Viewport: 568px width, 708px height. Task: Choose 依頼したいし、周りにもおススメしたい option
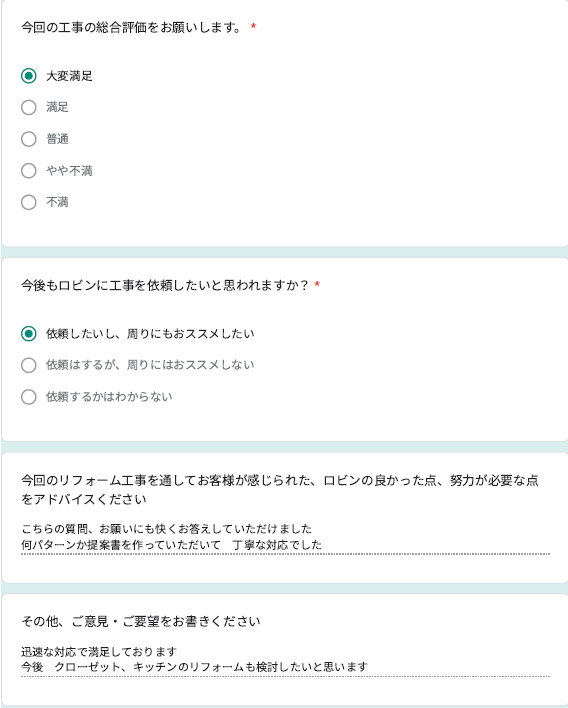point(28,334)
